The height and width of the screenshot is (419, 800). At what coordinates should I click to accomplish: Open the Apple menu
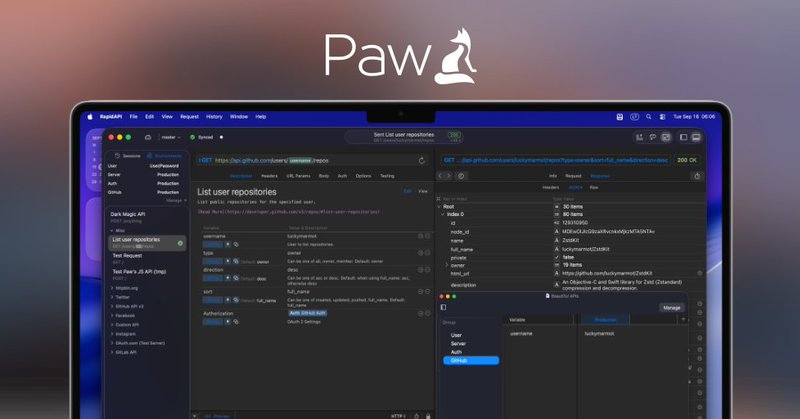pos(90,117)
